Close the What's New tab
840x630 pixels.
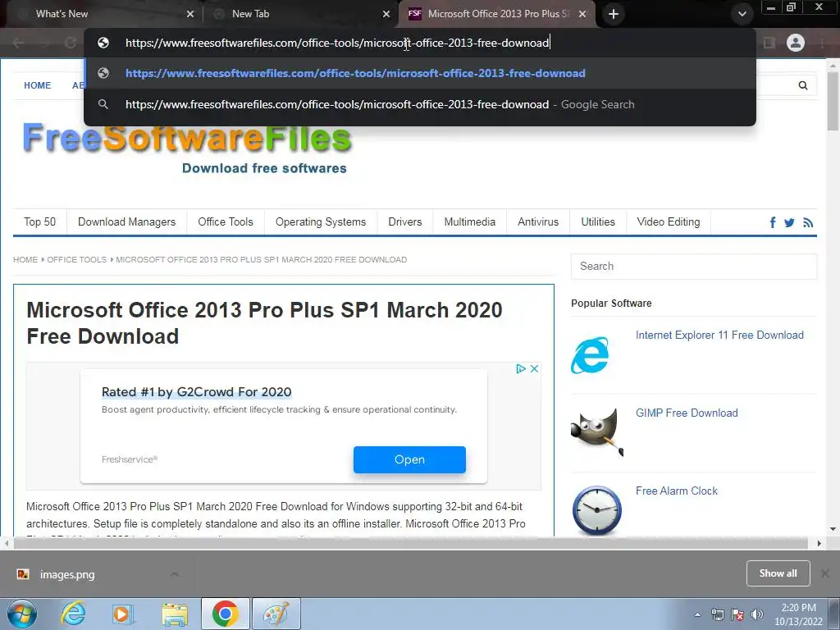click(x=190, y=14)
